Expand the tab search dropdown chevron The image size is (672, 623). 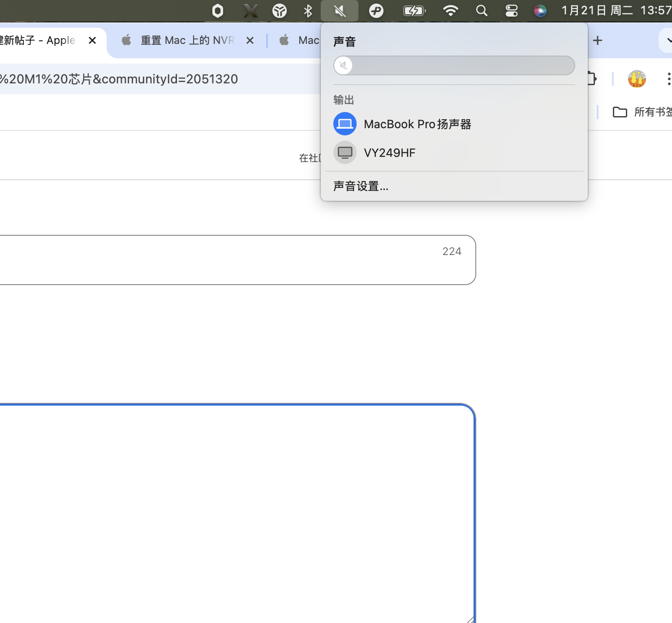pos(668,40)
